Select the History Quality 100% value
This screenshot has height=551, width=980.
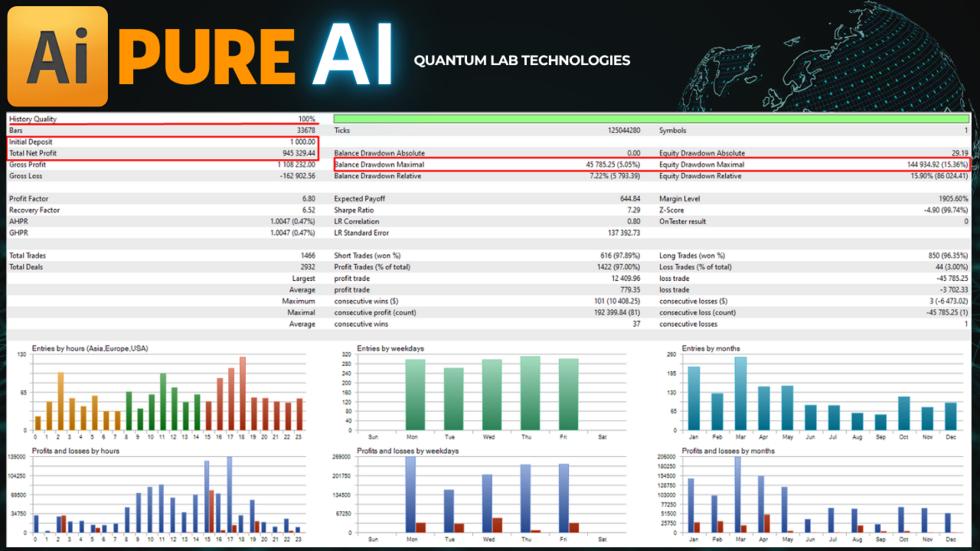(x=306, y=119)
